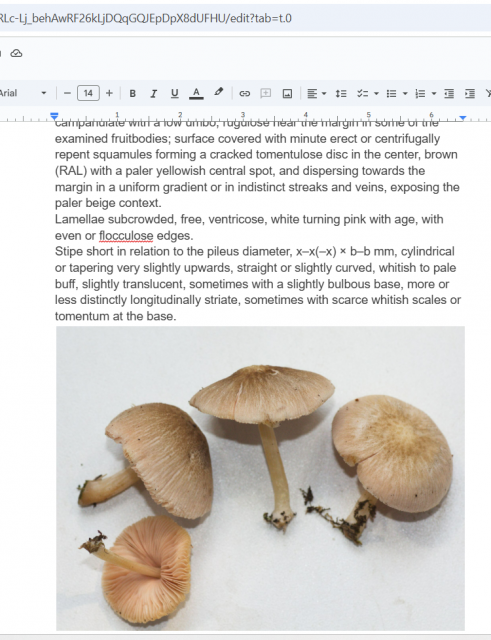Expand the numbered list options arrow
The height and width of the screenshot is (640, 491).
coord(434,94)
